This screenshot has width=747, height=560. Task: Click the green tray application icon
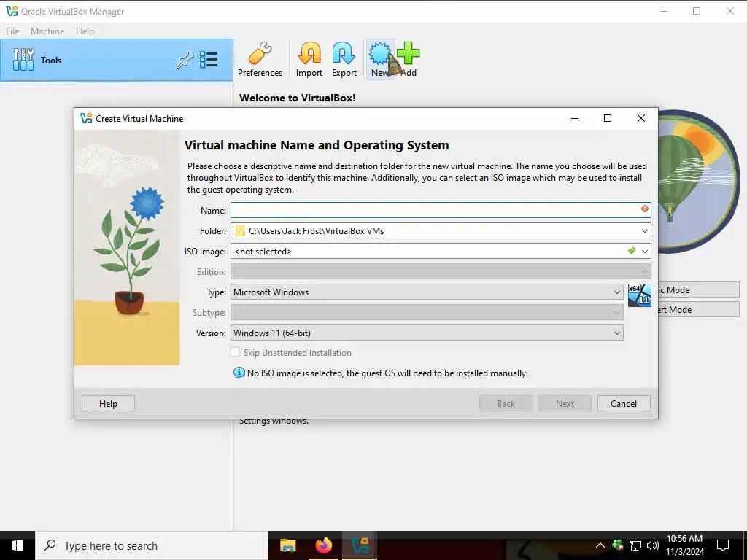[x=617, y=545]
